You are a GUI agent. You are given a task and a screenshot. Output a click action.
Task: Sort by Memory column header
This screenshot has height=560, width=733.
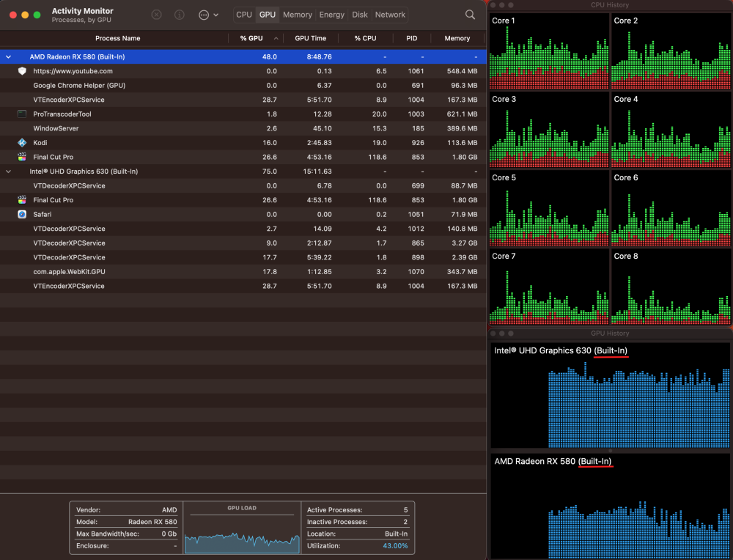[457, 38]
